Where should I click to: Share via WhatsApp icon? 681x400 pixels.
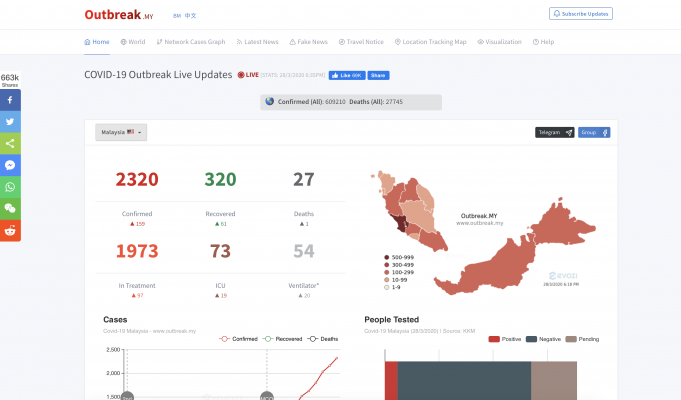[x=10, y=187]
